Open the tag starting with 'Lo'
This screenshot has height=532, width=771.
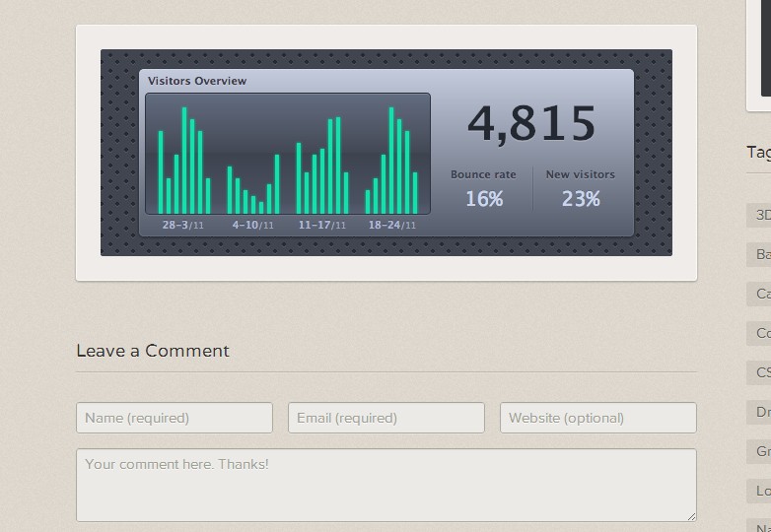(761, 491)
